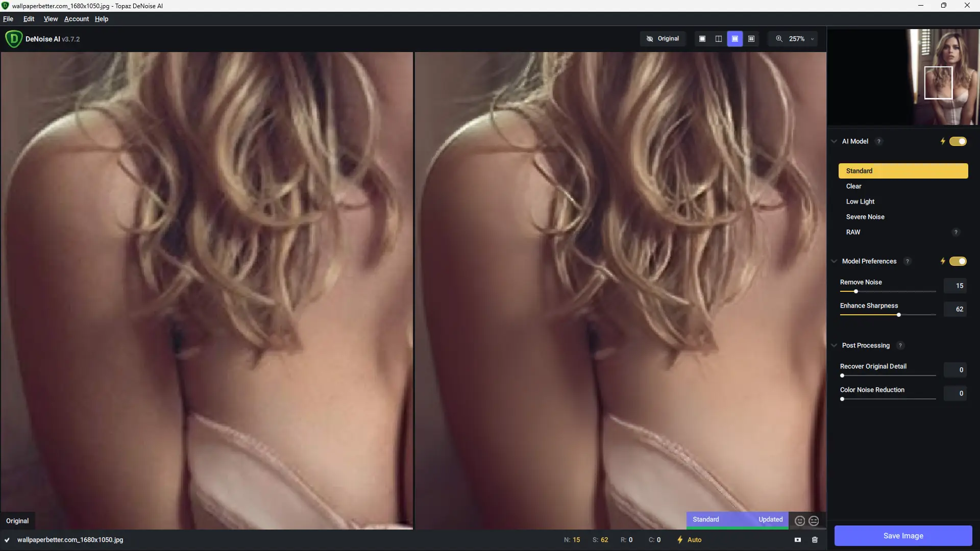Collapse the Model Preferences section

(x=834, y=261)
